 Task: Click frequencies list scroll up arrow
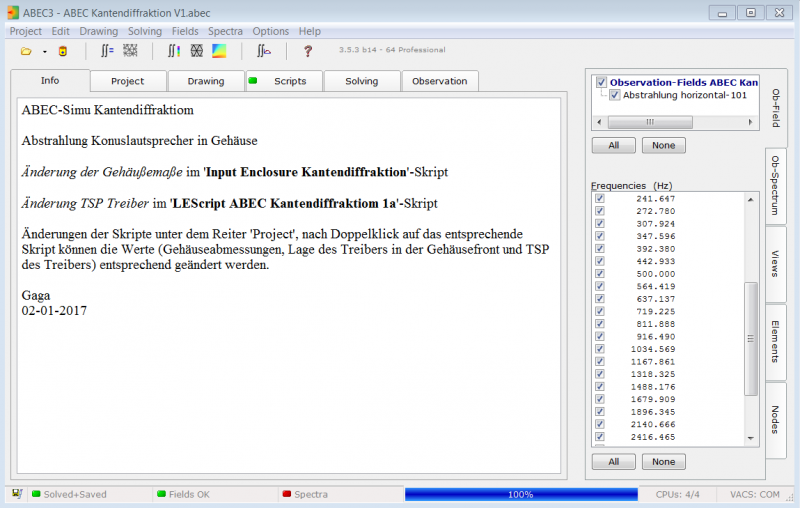click(x=751, y=199)
